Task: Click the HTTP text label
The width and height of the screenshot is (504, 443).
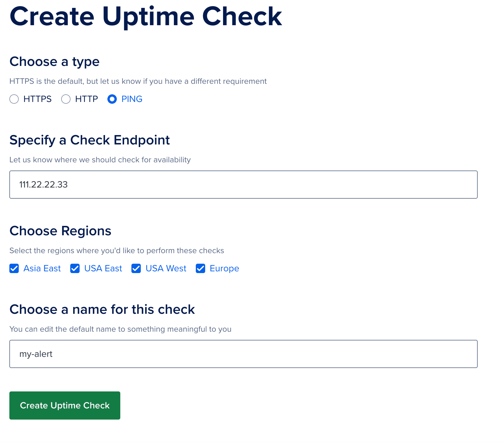Action: pyautogui.click(x=86, y=99)
